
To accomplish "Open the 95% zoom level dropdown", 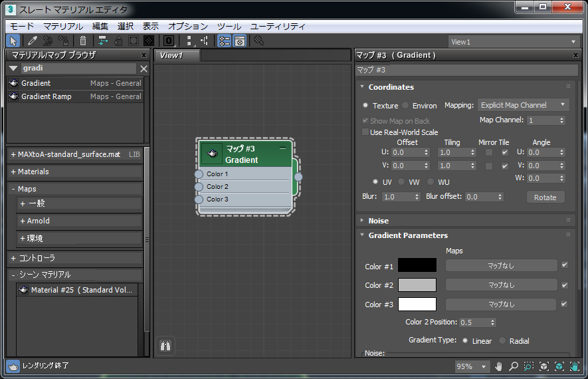I will coord(471,366).
